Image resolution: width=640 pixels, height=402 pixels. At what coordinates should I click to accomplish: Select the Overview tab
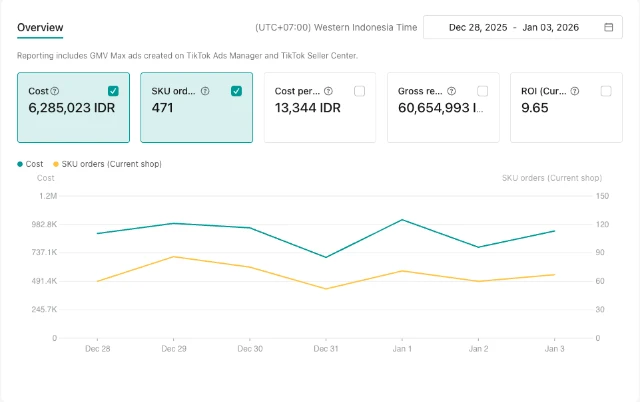40,26
